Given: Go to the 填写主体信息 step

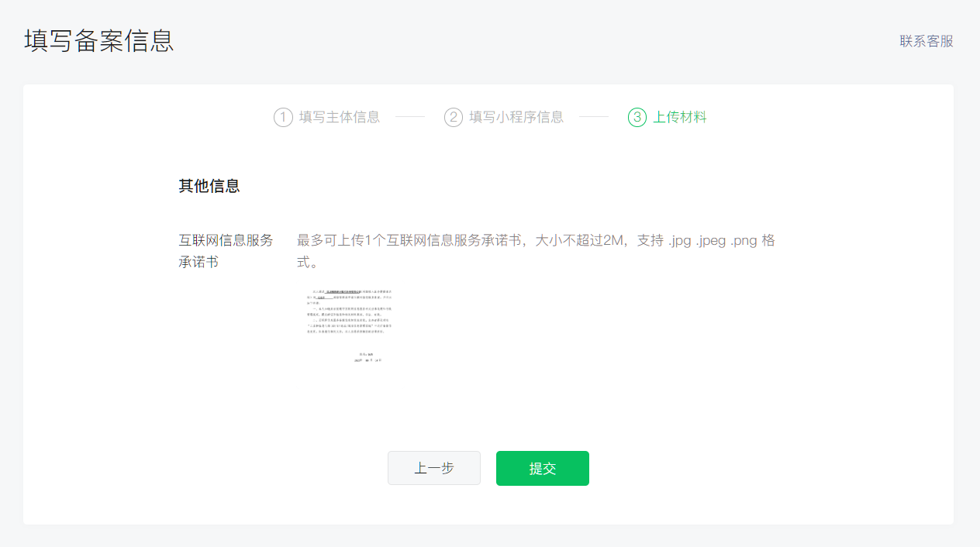Looking at the screenshot, I should coord(340,118).
